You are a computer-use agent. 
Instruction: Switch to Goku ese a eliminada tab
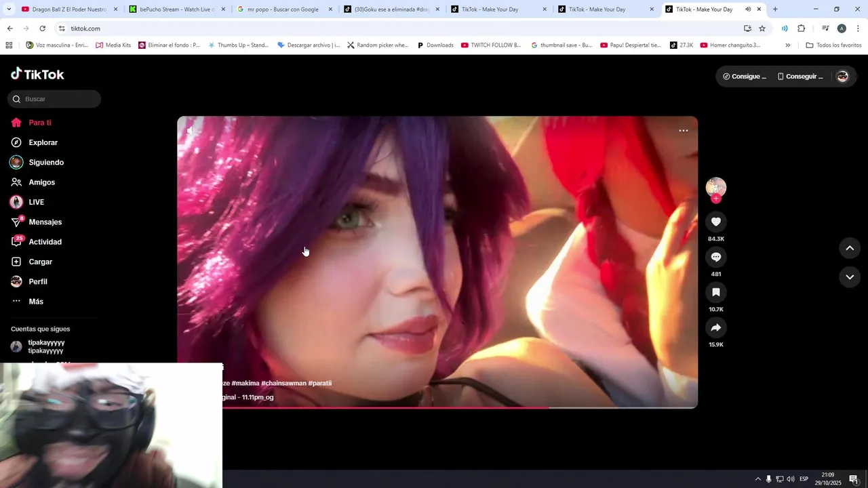(391, 9)
